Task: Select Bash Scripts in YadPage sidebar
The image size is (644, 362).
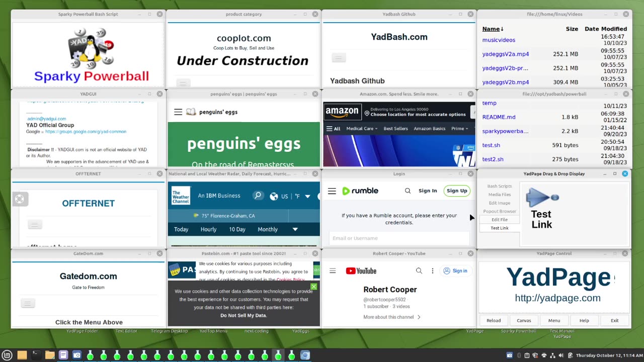Action: (x=500, y=186)
